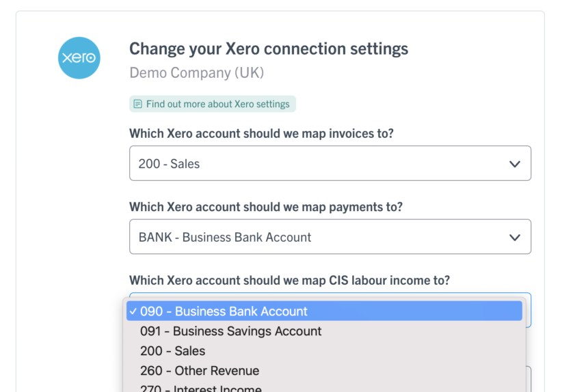Viewport: 588px width, 392px height.
Task: Click the chevron arrow on payments dropdown
Action: click(514, 238)
